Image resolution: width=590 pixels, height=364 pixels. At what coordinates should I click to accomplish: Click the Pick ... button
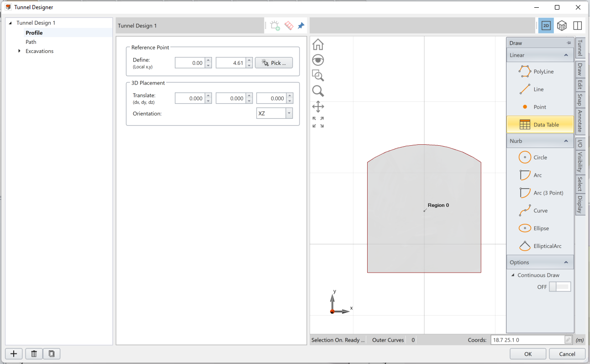pyautogui.click(x=274, y=63)
